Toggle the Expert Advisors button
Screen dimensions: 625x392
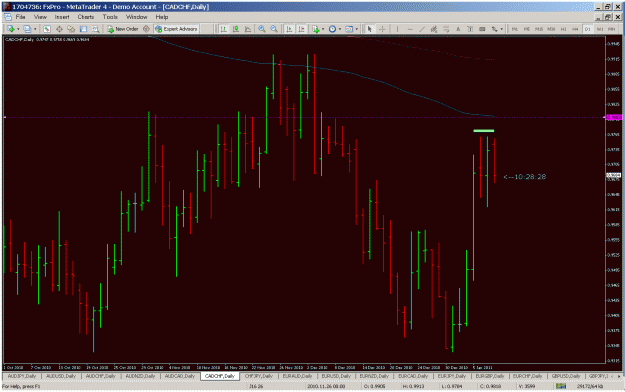point(176,29)
